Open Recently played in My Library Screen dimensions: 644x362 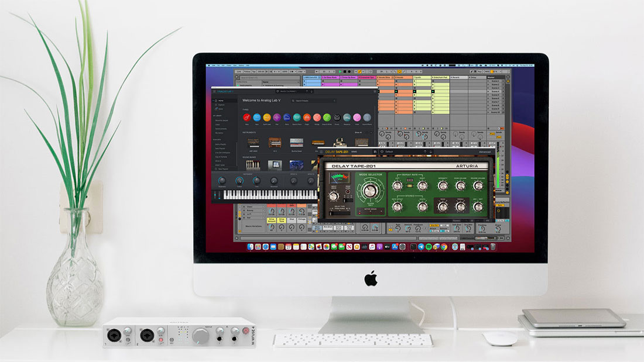(222, 120)
